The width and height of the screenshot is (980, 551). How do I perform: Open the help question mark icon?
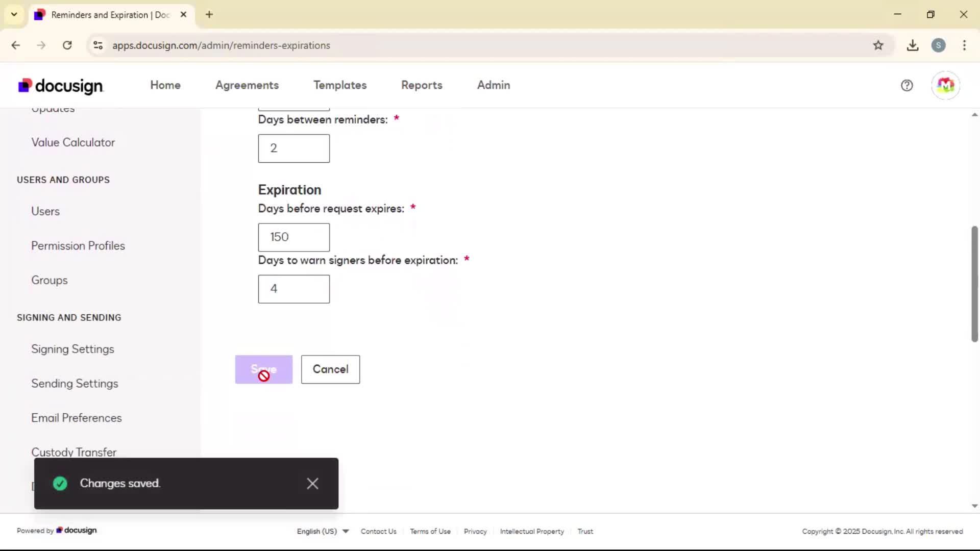tap(906, 85)
